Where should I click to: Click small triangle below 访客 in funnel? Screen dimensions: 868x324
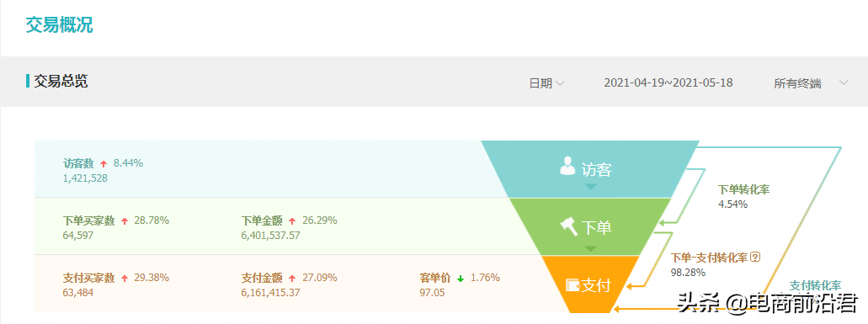coord(591,187)
